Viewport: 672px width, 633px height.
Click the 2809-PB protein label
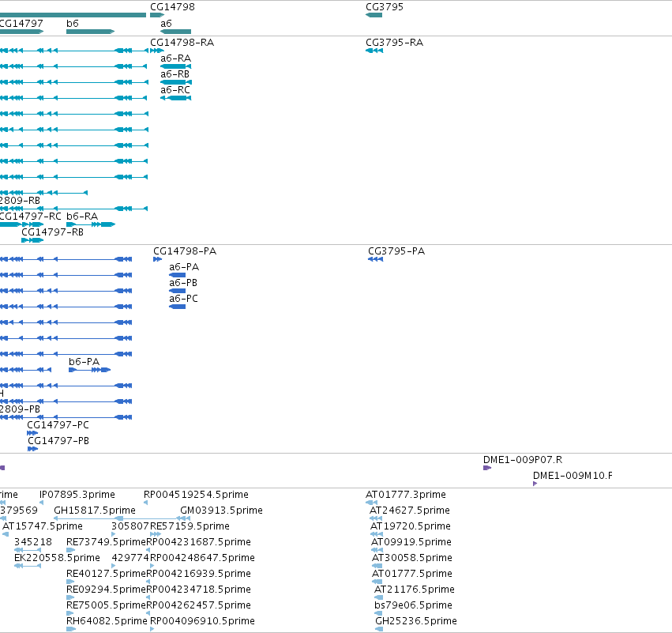pyautogui.click(x=21, y=409)
